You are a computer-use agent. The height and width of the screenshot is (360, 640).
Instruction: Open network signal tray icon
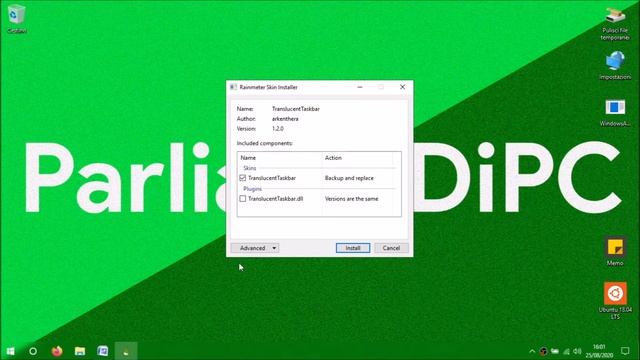[566, 351]
